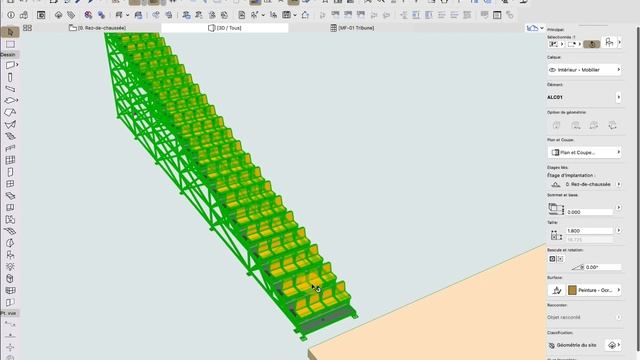Toggle the surface override button

tap(557, 290)
